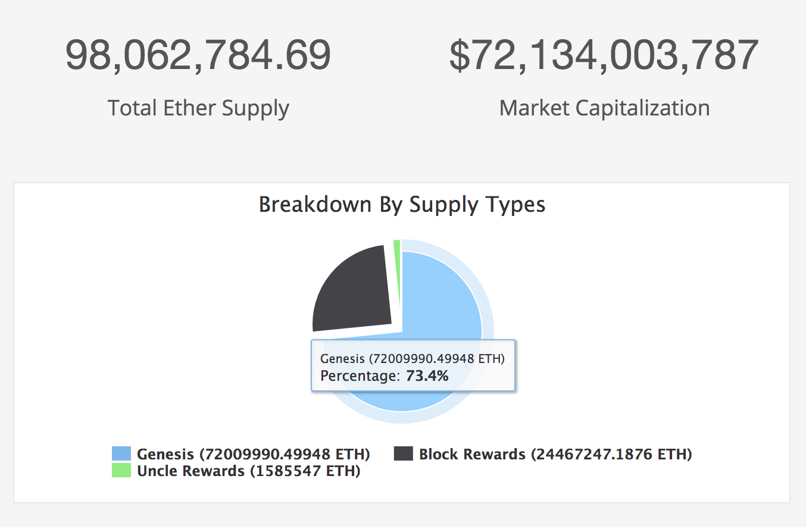Click the green Uncle Rewards legend swatch
The image size is (806, 532).
tap(121, 471)
